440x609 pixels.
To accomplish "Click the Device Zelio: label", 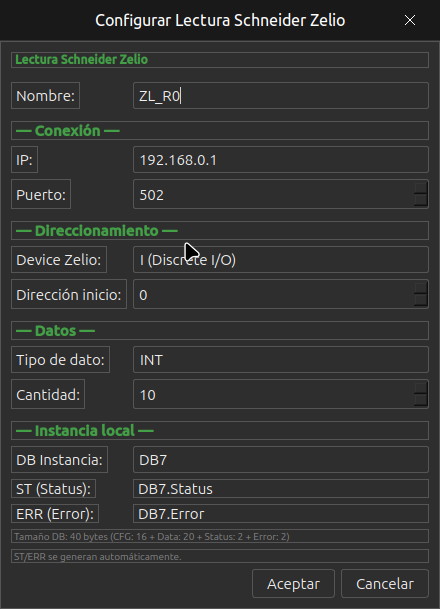I will pos(59,259).
